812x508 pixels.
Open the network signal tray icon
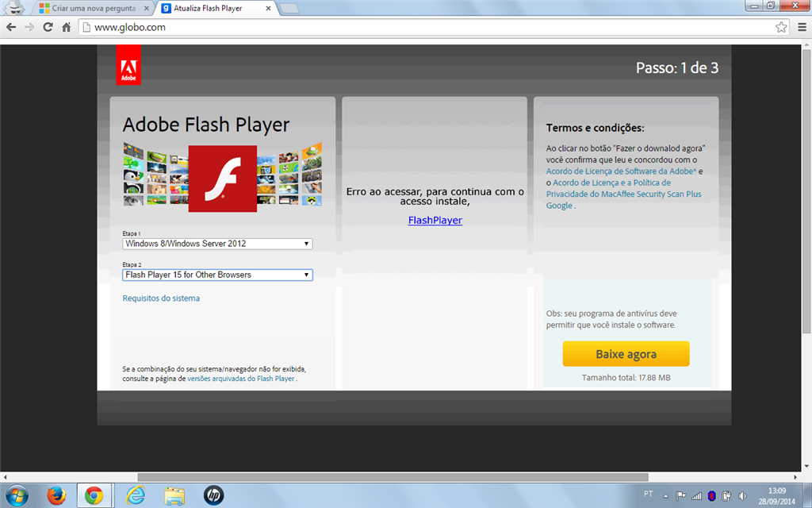696,496
